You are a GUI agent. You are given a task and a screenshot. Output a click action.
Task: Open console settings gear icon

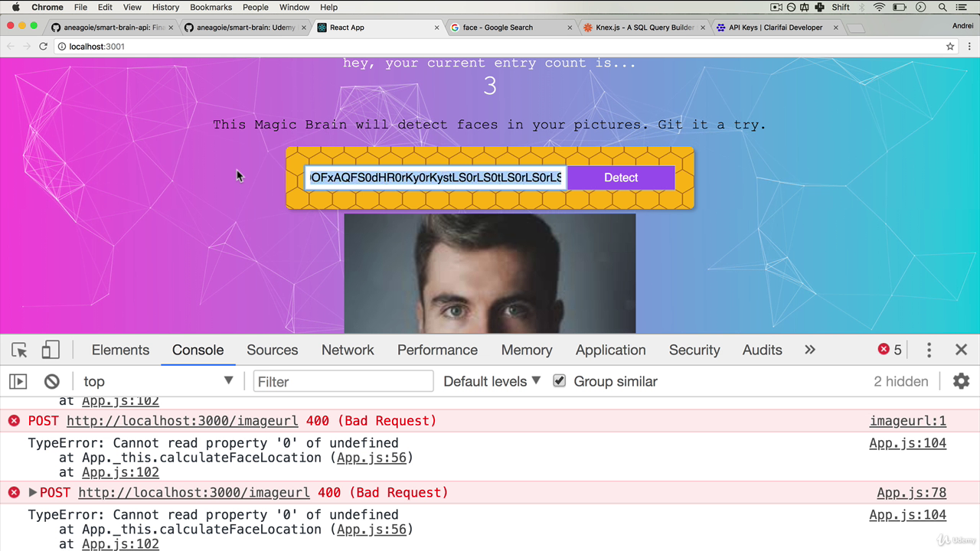coord(961,381)
